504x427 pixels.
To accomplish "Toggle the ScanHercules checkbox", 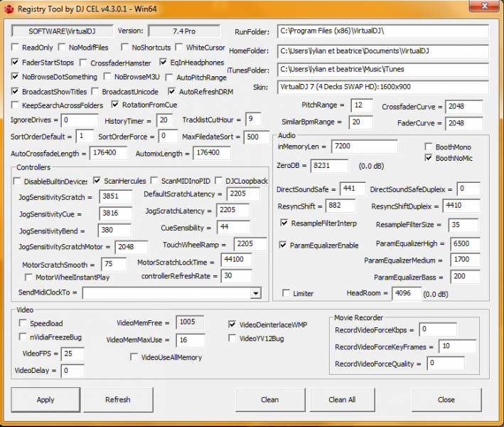I will tap(97, 181).
